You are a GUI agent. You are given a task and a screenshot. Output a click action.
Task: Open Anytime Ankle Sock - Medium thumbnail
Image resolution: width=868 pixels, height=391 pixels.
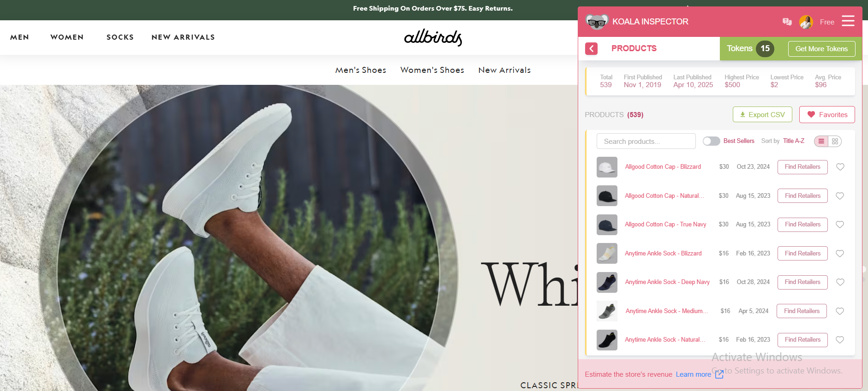(x=607, y=311)
